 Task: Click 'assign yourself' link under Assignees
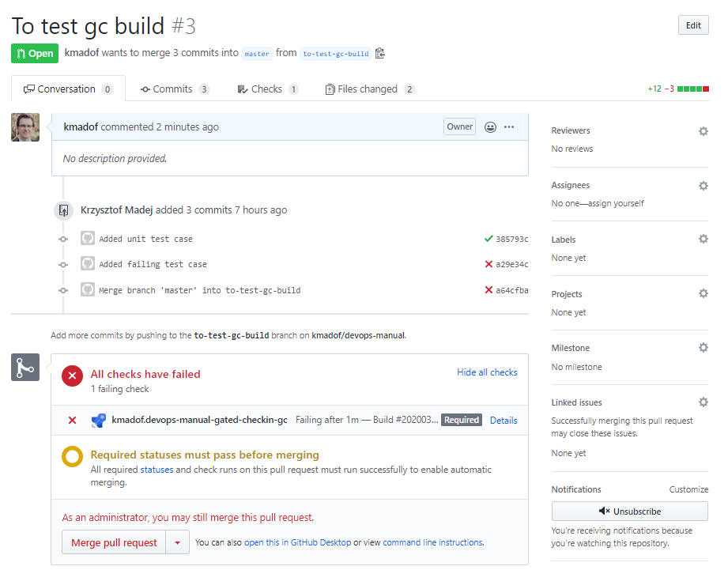coord(616,203)
